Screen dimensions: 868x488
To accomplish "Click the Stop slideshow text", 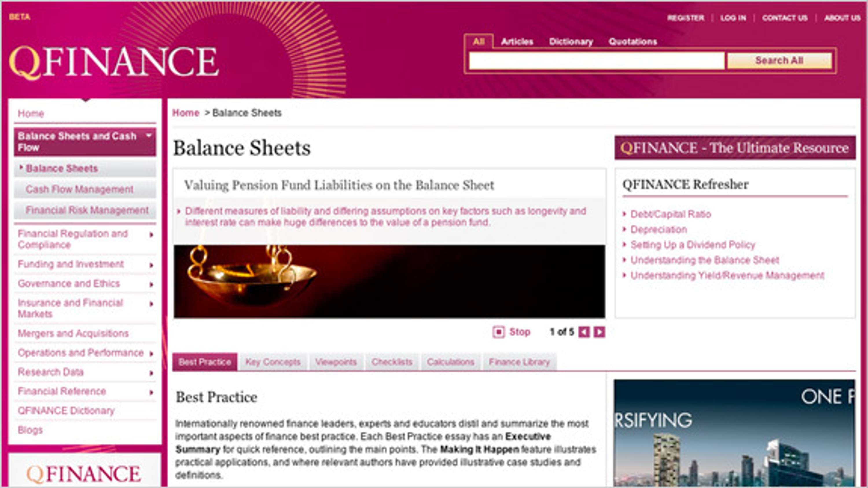I will pyautogui.click(x=520, y=332).
